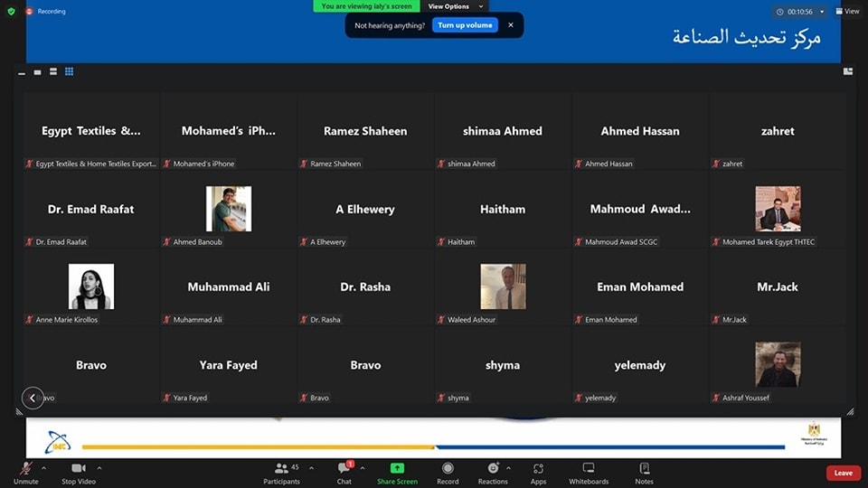Open the Chat panel

point(344,471)
